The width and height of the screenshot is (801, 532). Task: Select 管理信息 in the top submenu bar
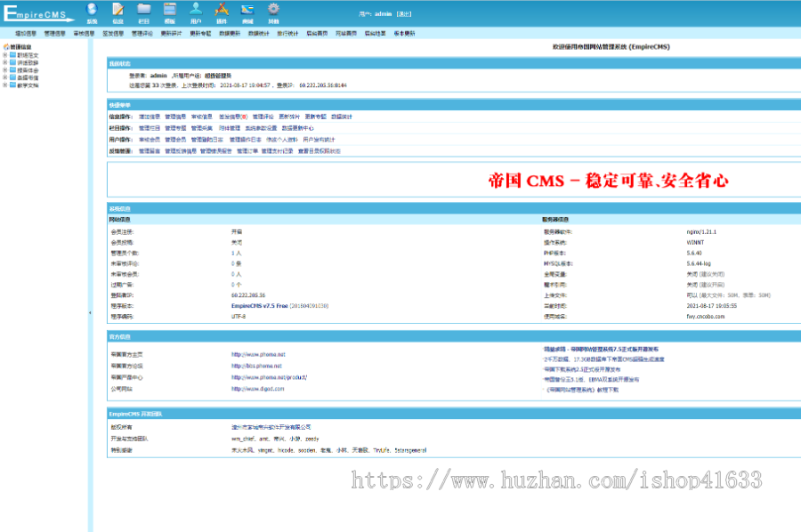tap(54, 33)
